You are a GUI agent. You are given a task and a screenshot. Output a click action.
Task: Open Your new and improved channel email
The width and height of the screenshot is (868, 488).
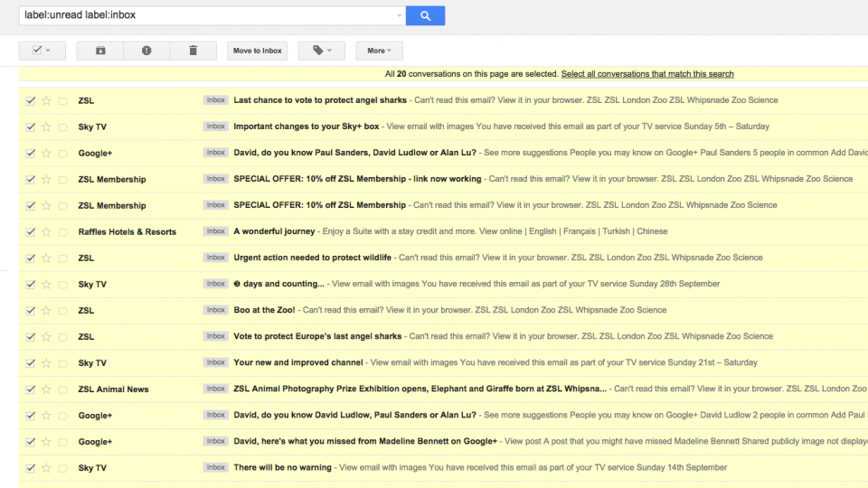[x=297, y=362]
